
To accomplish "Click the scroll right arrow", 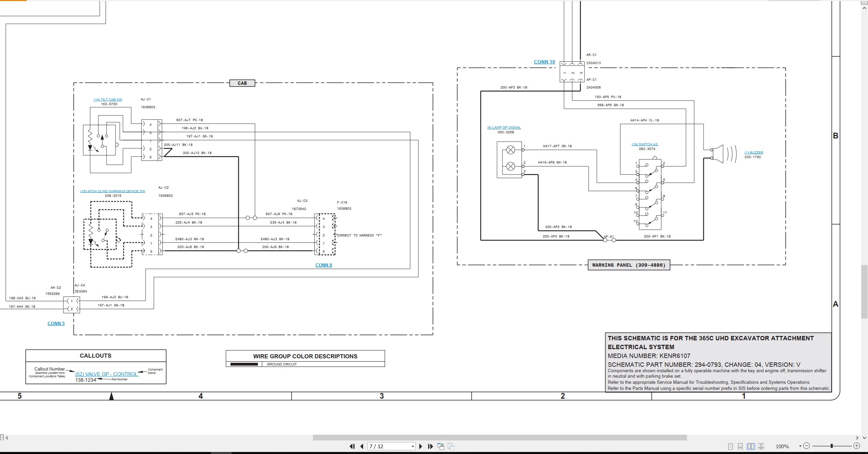I will click(857, 438).
